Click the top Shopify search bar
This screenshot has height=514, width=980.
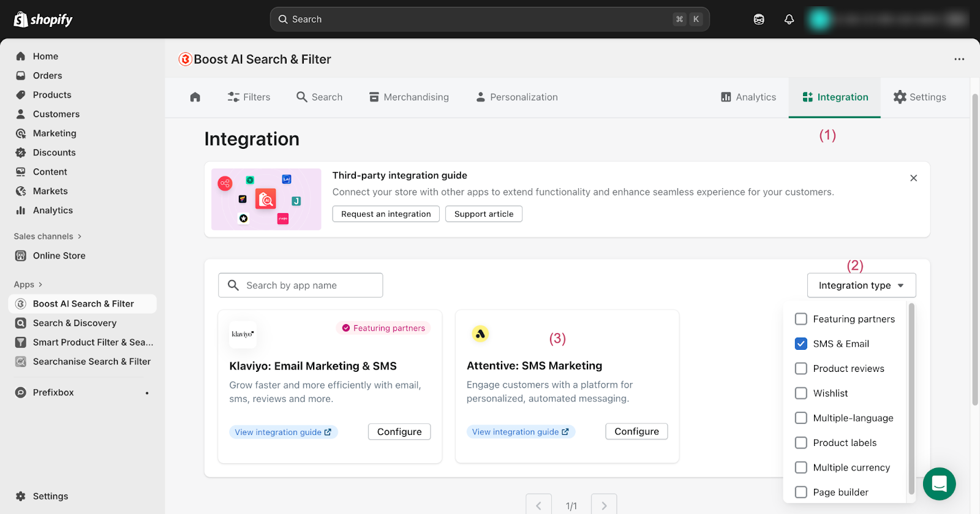pyautogui.click(x=489, y=20)
